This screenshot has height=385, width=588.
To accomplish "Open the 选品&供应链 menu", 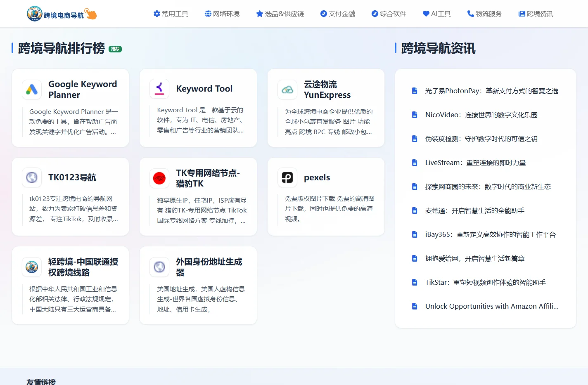I will pos(280,14).
